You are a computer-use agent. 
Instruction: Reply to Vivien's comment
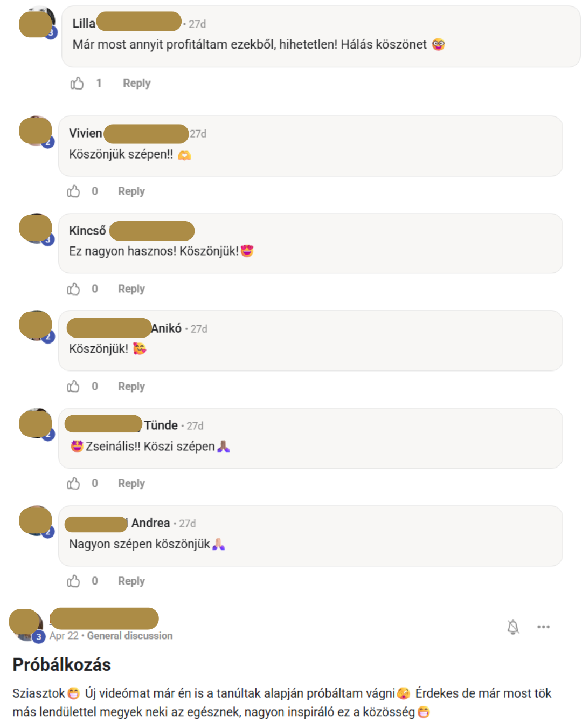click(131, 191)
